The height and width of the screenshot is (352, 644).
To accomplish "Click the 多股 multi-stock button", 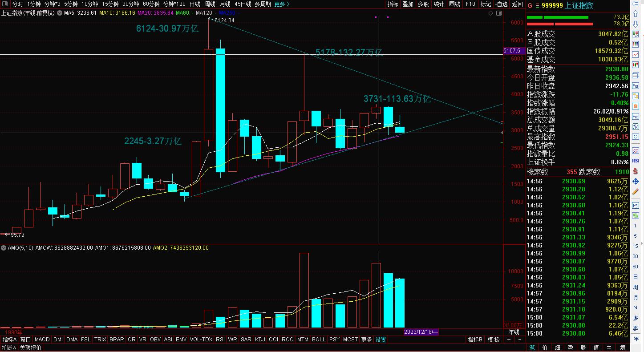I will click(423, 4).
